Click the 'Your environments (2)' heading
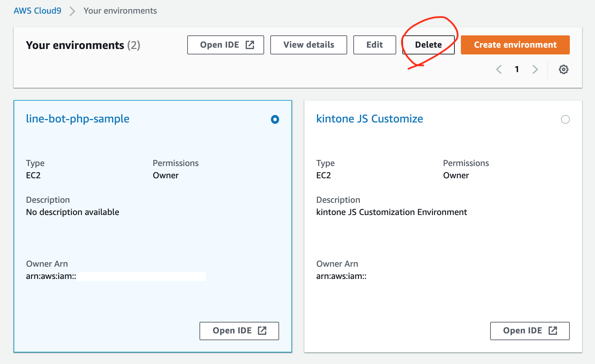Image resolution: width=595 pixels, height=364 pixels. click(83, 45)
